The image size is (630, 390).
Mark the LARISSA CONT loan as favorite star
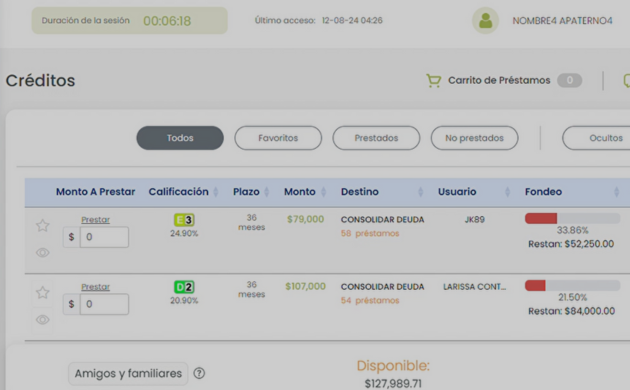[x=43, y=292]
